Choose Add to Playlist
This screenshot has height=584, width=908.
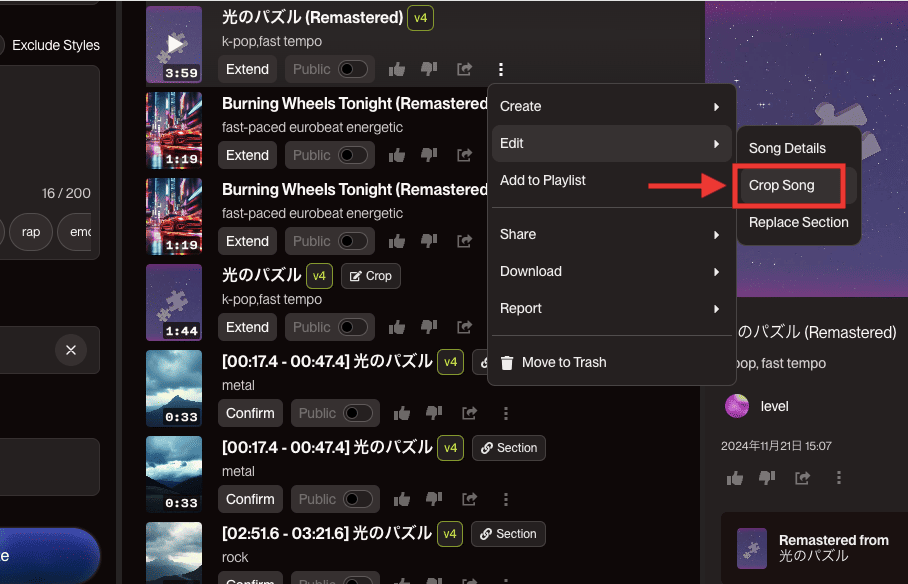(x=612, y=181)
